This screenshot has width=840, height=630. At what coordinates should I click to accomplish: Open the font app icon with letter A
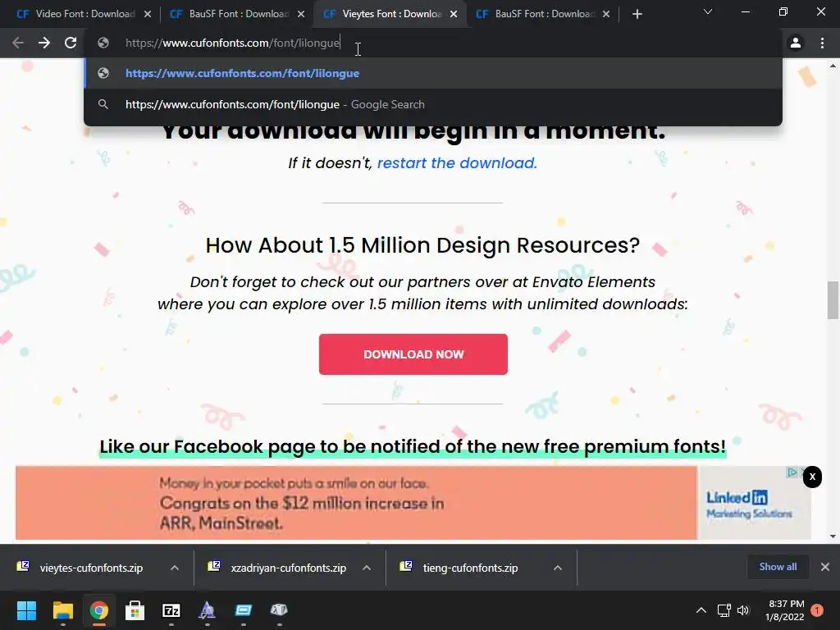tap(208, 610)
